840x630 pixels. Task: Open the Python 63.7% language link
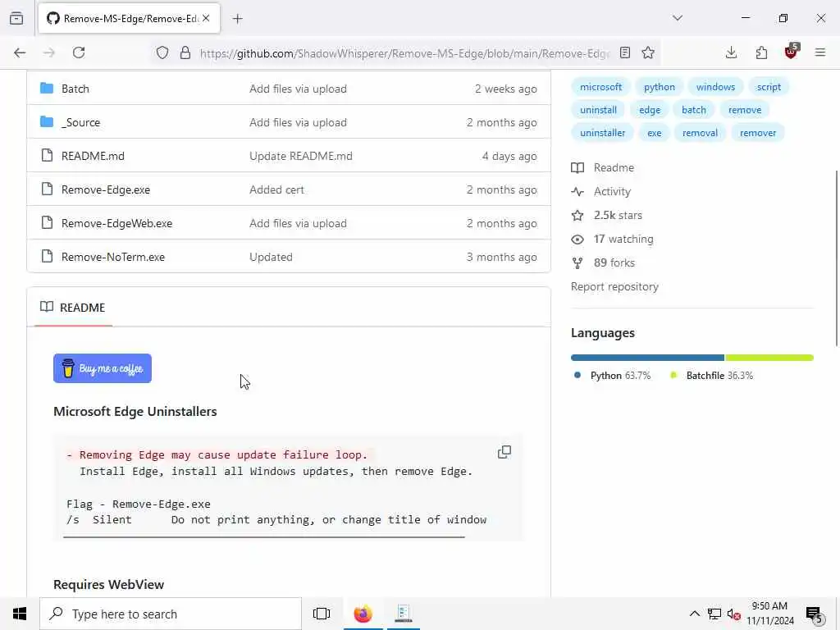612,376
